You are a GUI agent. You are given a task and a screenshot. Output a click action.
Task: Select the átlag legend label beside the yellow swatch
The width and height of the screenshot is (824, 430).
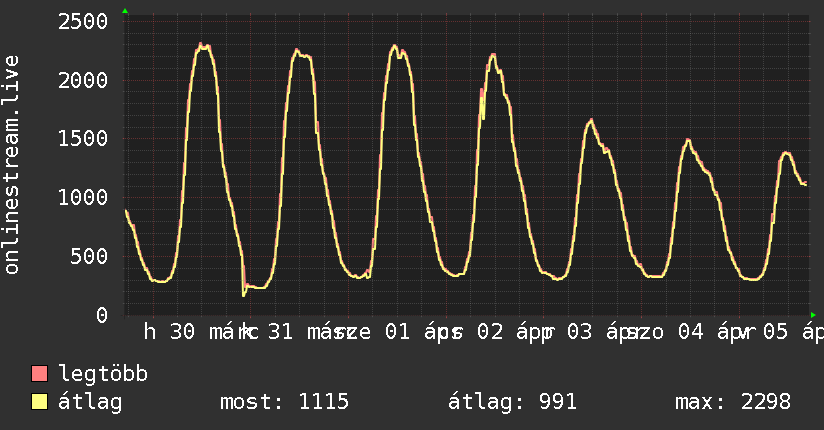point(90,403)
